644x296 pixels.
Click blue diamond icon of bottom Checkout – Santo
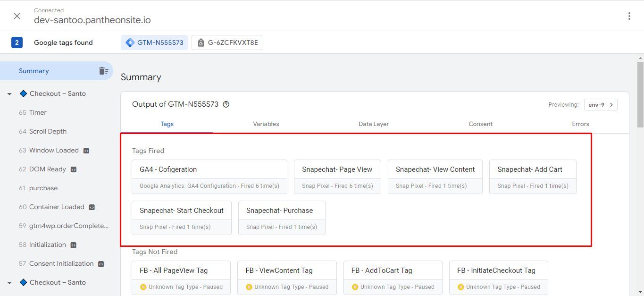click(23, 282)
